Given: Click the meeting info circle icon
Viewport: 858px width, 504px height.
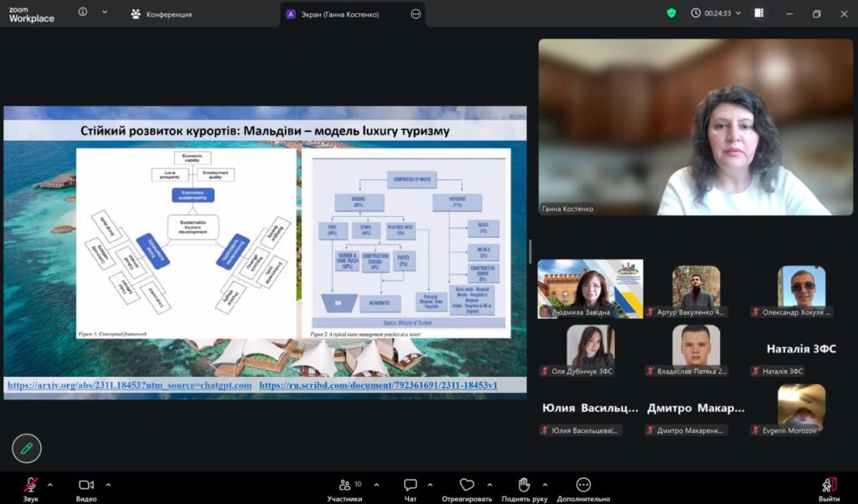Looking at the screenshot, I should click(x=83, y=13).
